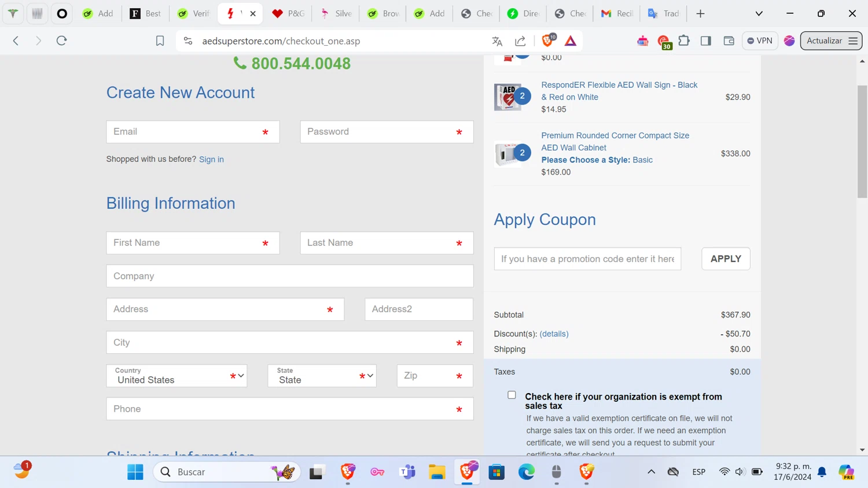Open Premium Rounded Corner AED Wall Cabinet link

tap(615, 142)
